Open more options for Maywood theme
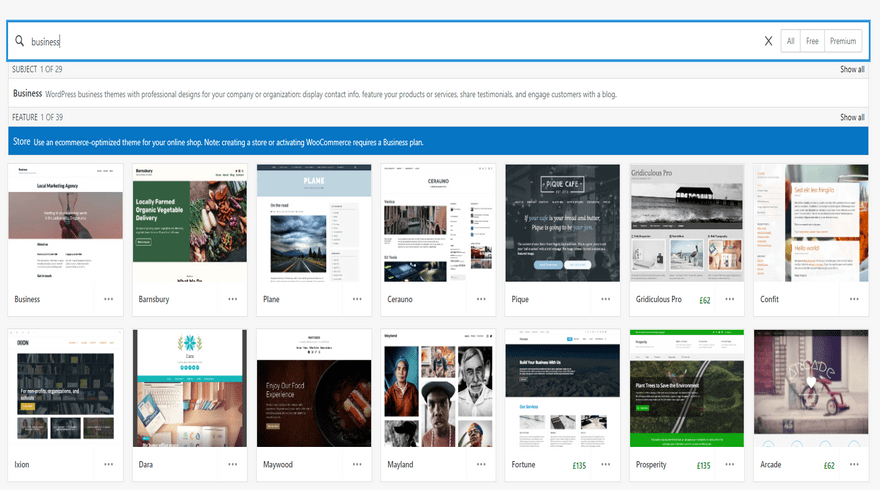The image size is (880, 490). click(357, 464)
